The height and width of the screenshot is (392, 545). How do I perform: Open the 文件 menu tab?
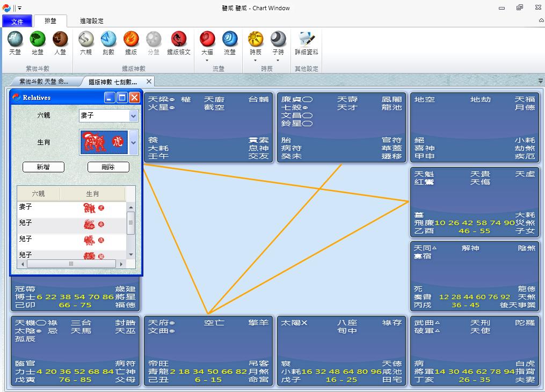17,21
